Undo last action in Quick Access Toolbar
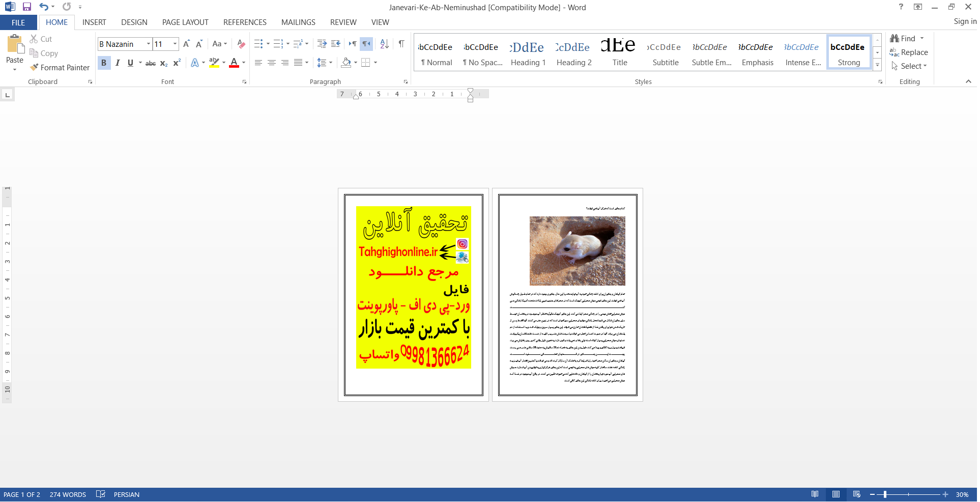 tap(44, 7)
